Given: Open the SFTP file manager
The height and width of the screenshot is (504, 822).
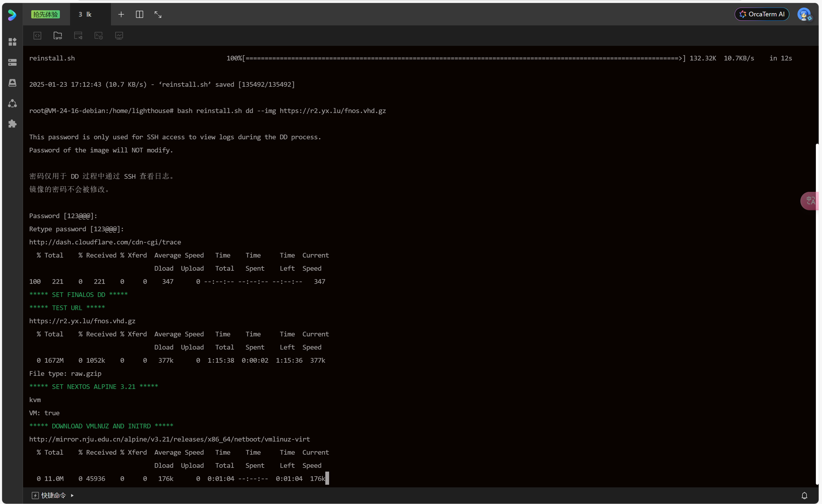Looking at the screenshot, I should click(x=58, y=36).
